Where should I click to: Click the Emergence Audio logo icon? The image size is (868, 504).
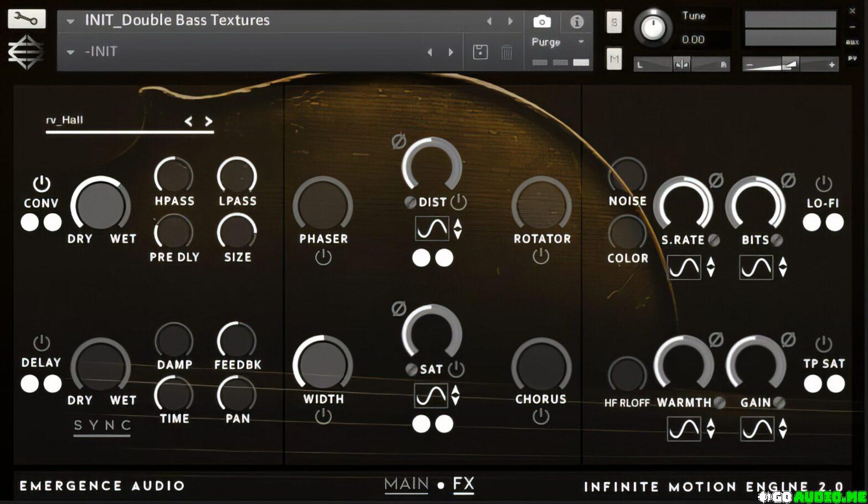tap(25, 53)
